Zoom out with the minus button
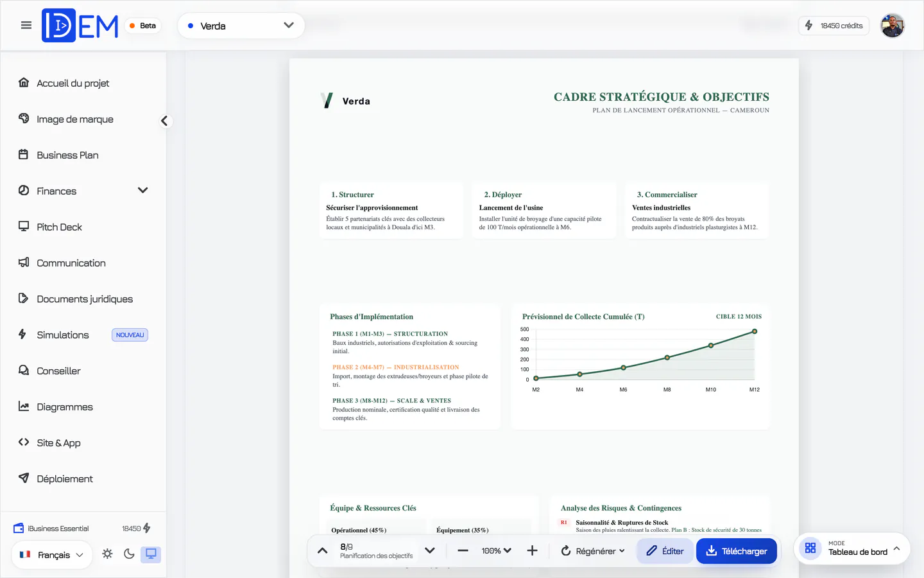 pyautogui.click(x=463, y=551)
